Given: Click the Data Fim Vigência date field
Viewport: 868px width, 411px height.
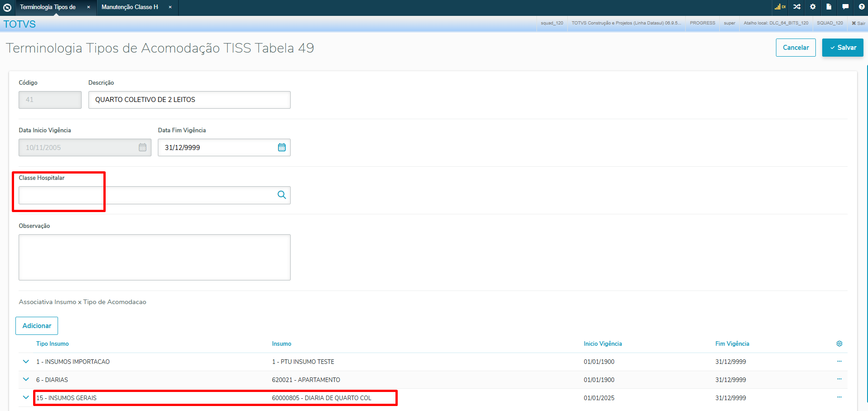Looking at the screenshot, I should (x=224, y=147).
